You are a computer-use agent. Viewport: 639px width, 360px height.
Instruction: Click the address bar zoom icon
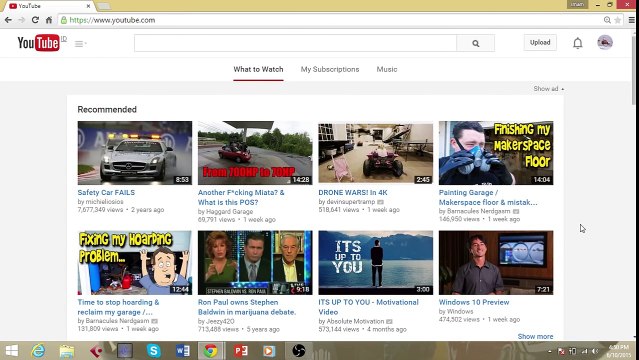tap(607, 20)
